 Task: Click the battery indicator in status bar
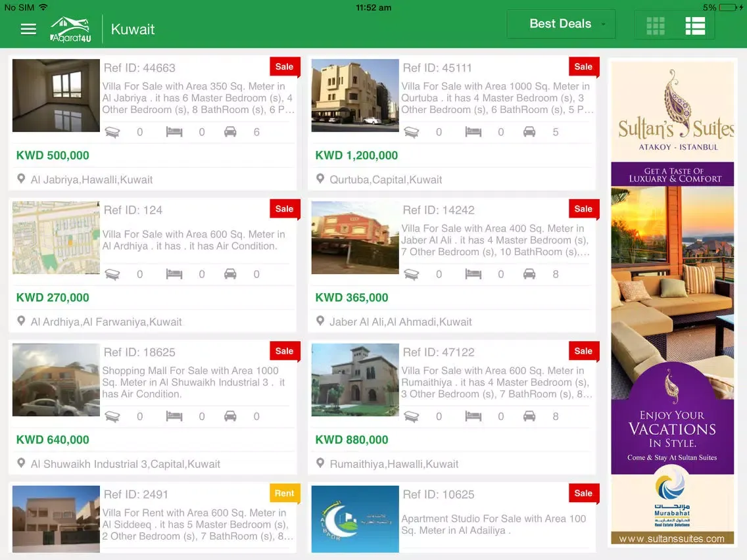(x=729, y=8)
